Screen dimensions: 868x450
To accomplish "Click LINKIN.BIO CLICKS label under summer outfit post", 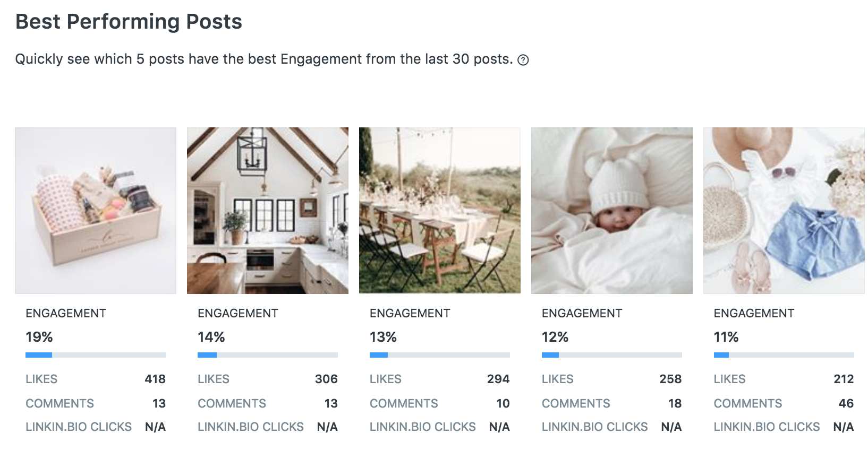I will (x=767, y=427).
